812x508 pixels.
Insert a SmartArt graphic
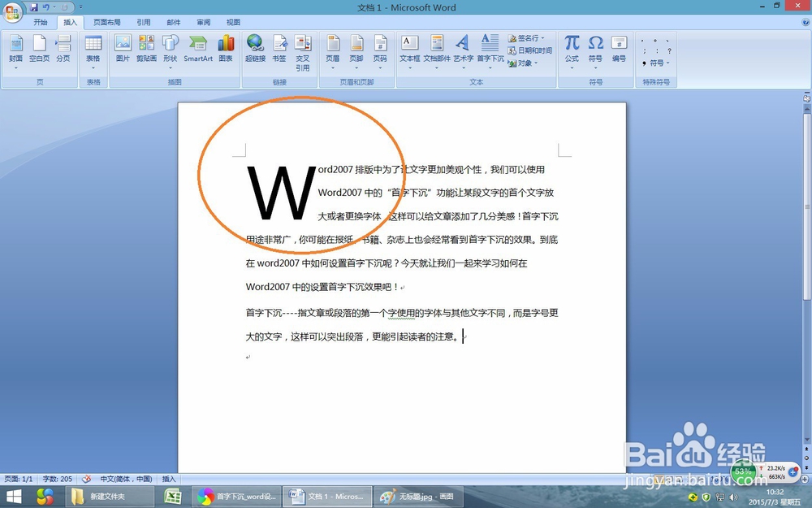198,49
